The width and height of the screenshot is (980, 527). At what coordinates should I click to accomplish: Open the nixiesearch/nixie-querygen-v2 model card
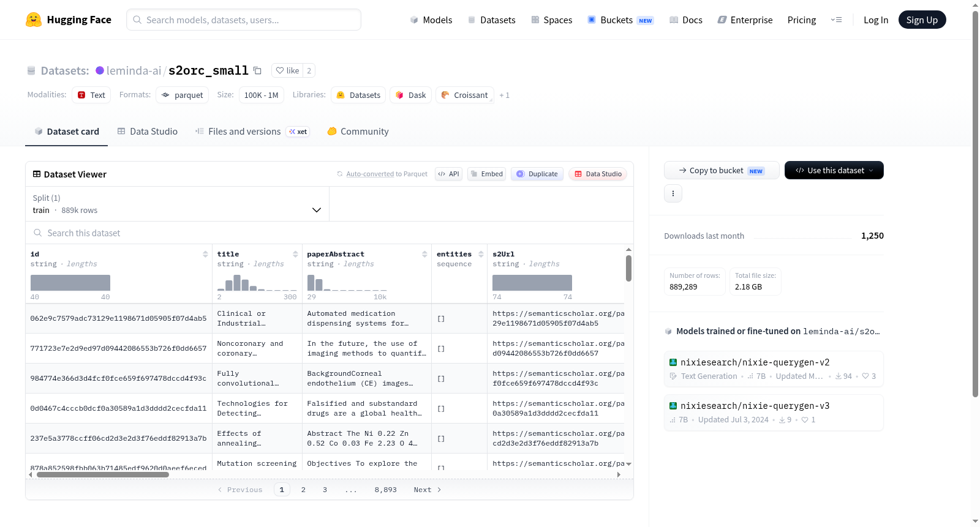[x=774, y=369]
